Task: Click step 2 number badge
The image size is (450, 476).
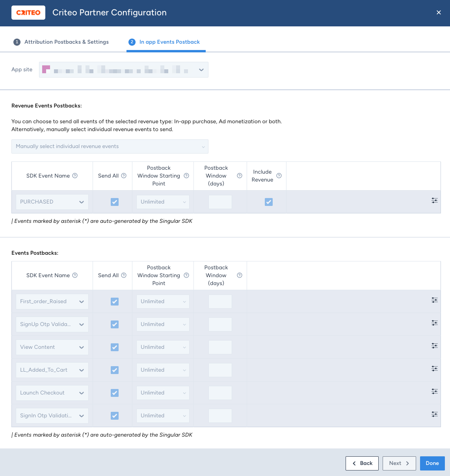Action: 132,42
